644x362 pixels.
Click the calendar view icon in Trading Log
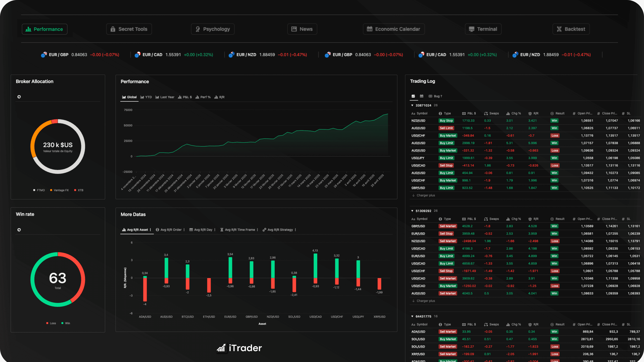422,96
